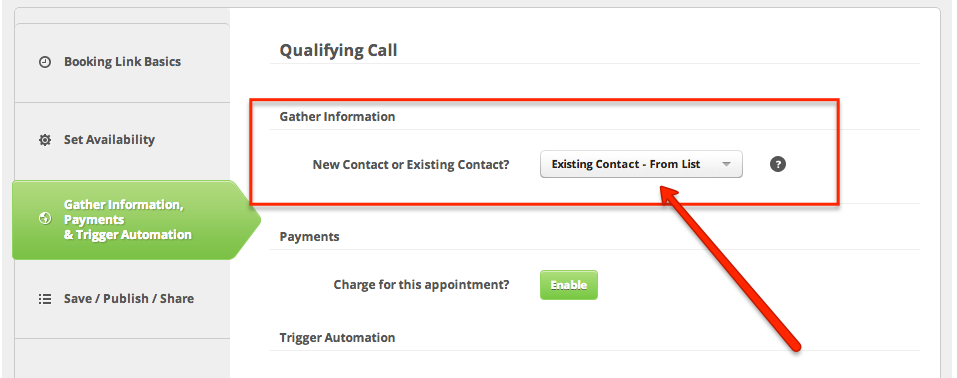Switch to the Set Availability tab
Screen dimensions: 957x378
(x=122, y=141)
